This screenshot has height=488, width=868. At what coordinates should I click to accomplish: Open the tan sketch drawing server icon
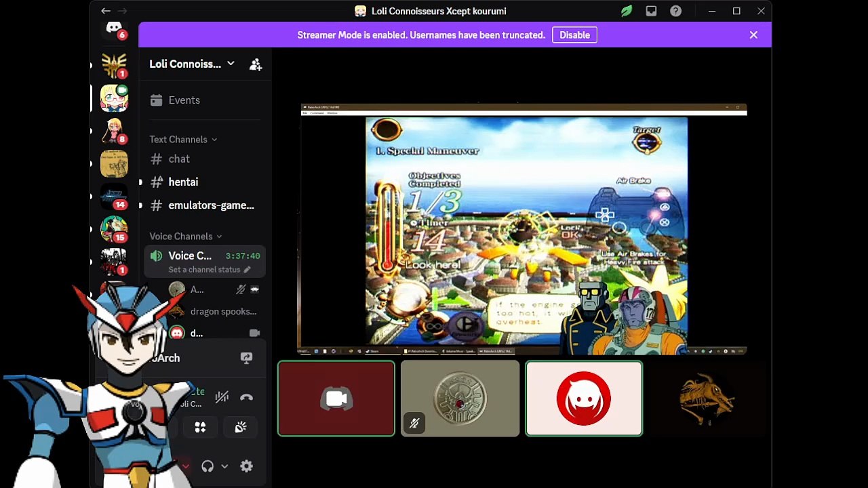click(x=114, y=163)
